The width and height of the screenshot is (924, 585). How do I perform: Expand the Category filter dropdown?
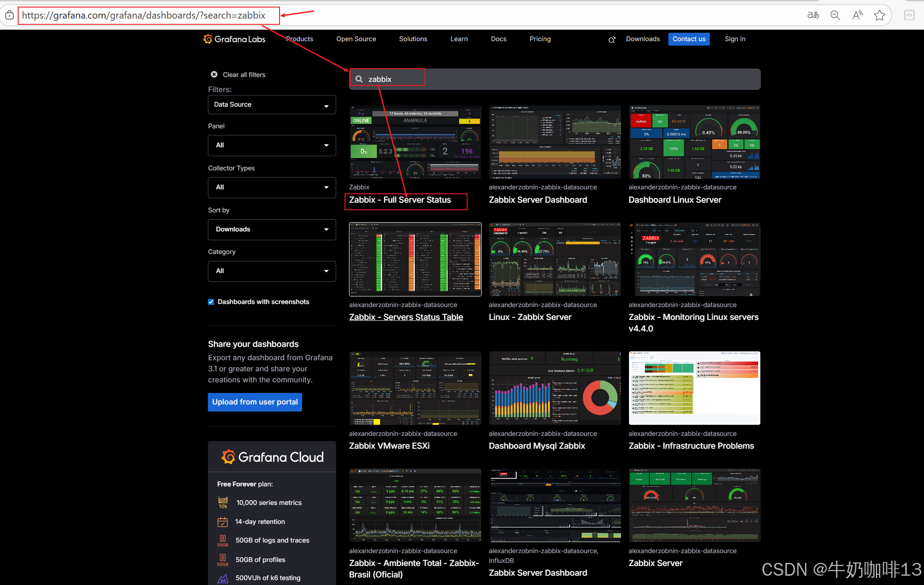point(272,271)
